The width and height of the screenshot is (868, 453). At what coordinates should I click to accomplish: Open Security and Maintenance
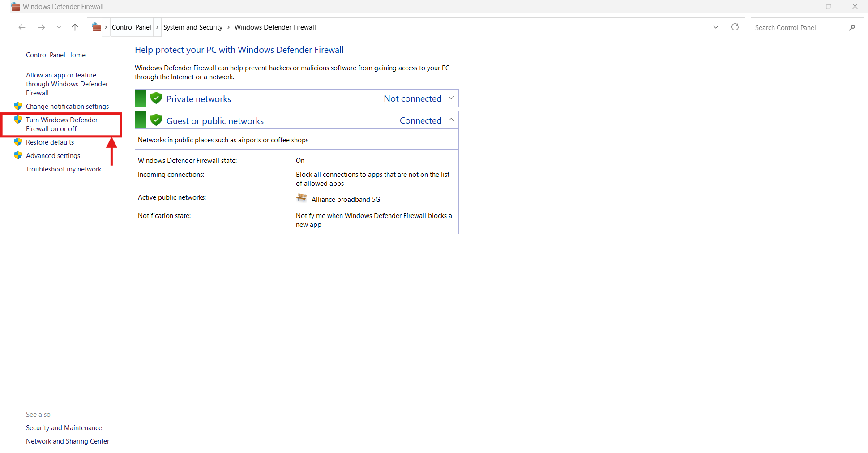pyautogui.click(x=64, y=428)
